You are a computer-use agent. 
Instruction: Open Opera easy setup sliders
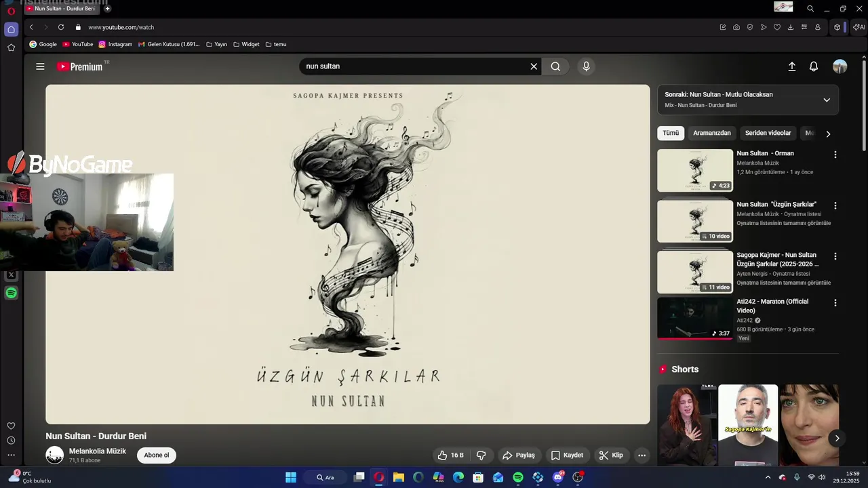tap(804, 27)
